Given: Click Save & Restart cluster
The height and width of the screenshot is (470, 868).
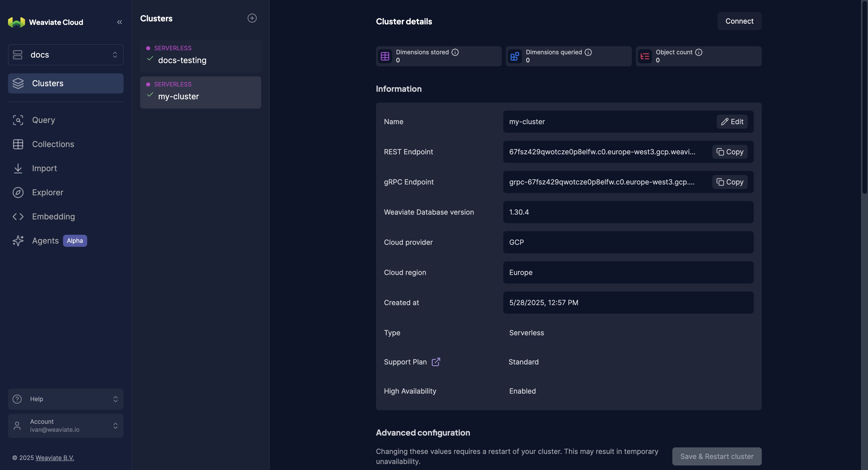Looking at the screenshot, I should tap(717, 456).
